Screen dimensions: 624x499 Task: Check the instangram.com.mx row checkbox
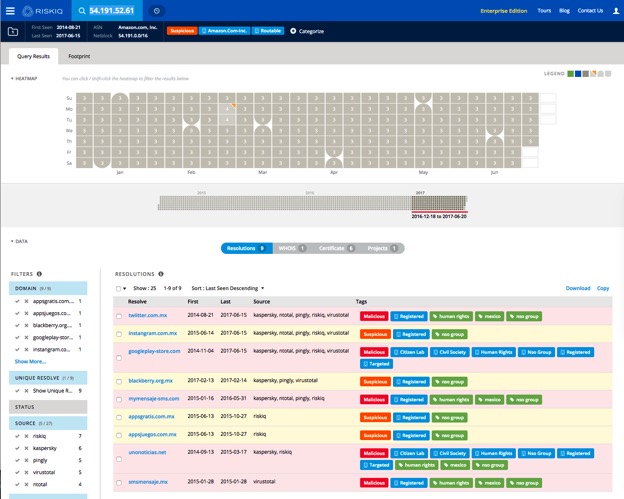pos(119,334)
